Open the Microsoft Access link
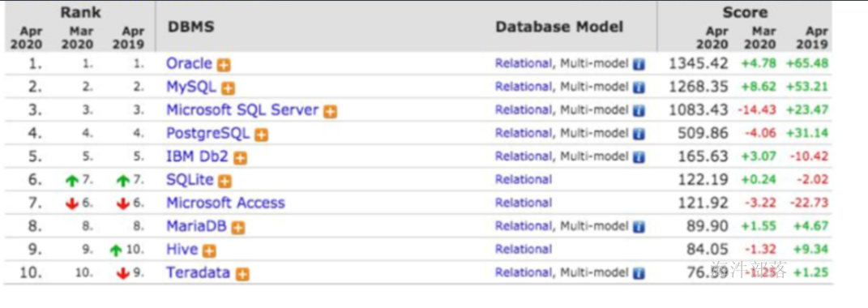 (226, 203)
